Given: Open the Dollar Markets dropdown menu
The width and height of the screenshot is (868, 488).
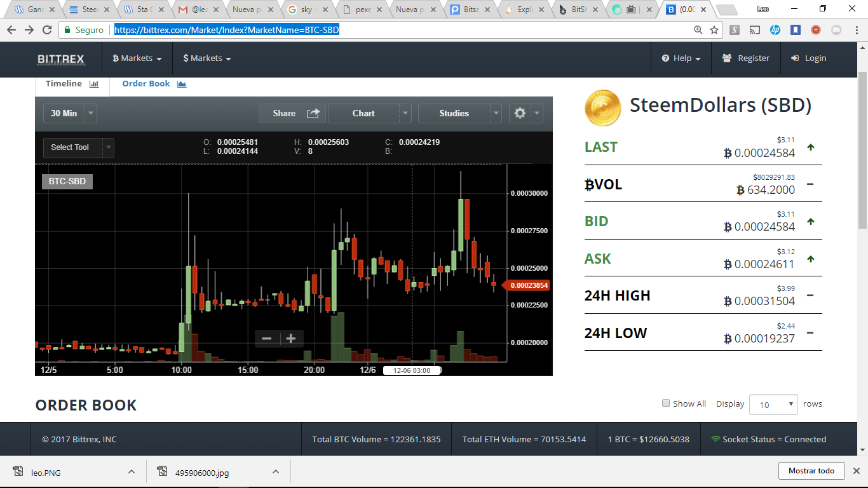Looking at the screenshot, I should pyautogui.click(x=207, y=58).
